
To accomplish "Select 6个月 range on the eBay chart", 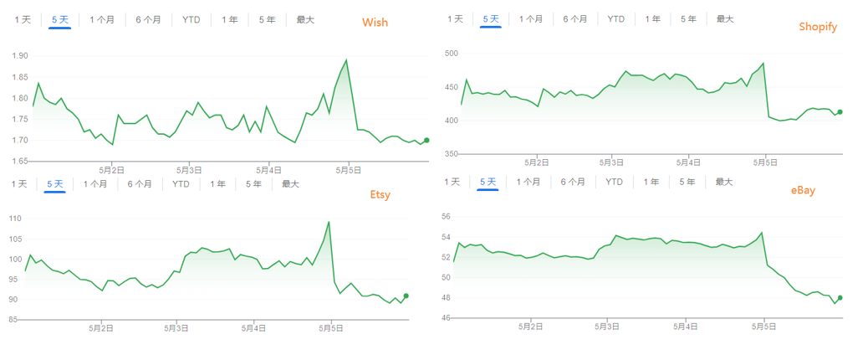I will pyautogui.click(x=573, y=182).
